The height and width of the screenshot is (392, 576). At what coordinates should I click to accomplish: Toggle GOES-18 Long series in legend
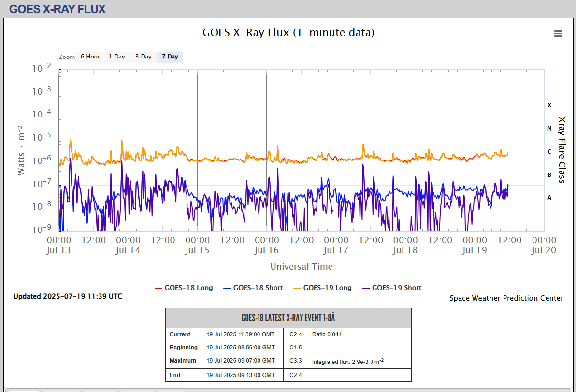184,288
